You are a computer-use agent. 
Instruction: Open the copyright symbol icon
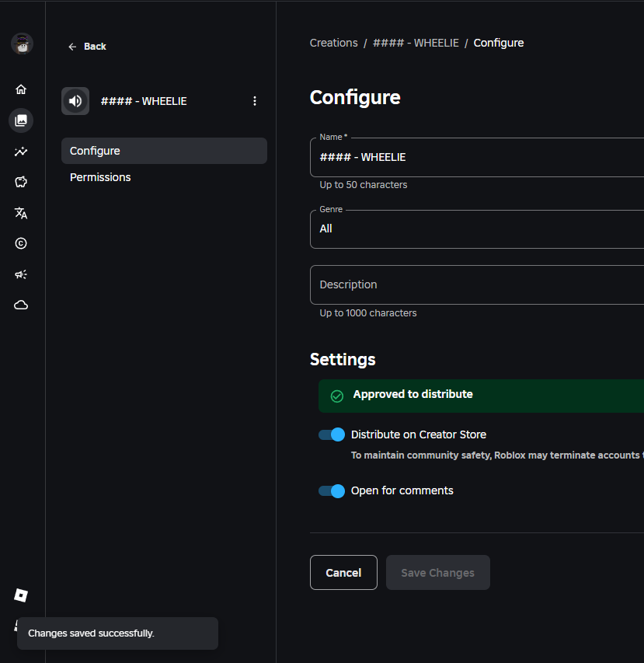pyautogui.click(x=21, y=243)
